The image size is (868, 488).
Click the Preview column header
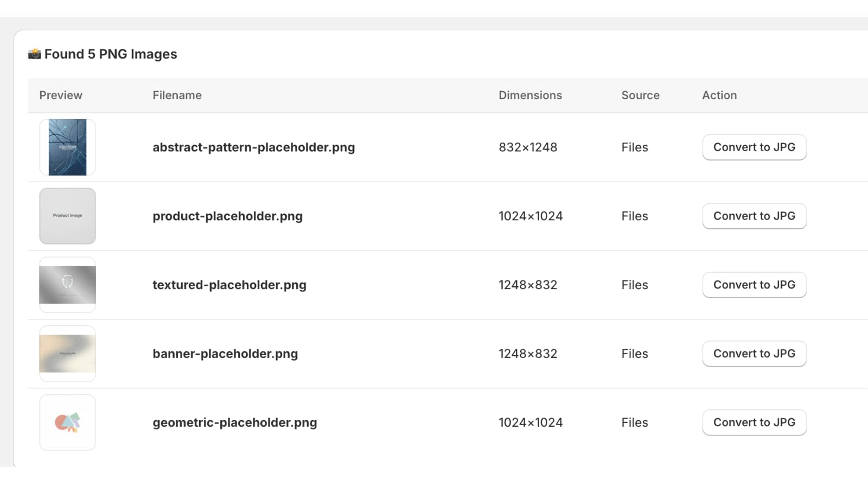[61, 95]
